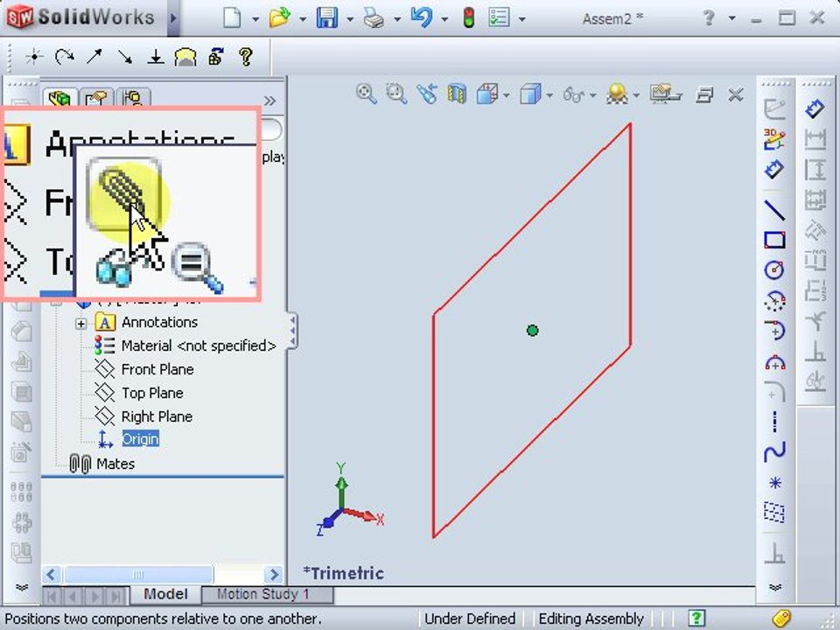This screenshot has width=840, height=630.
Task: Select the Spline sketch tool
Action: coord(774,451)
